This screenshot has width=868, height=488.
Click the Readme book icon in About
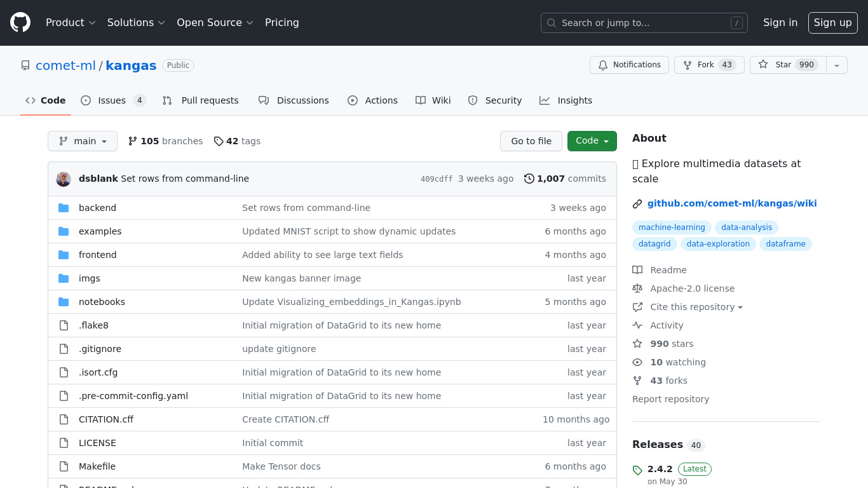[637, 270]
